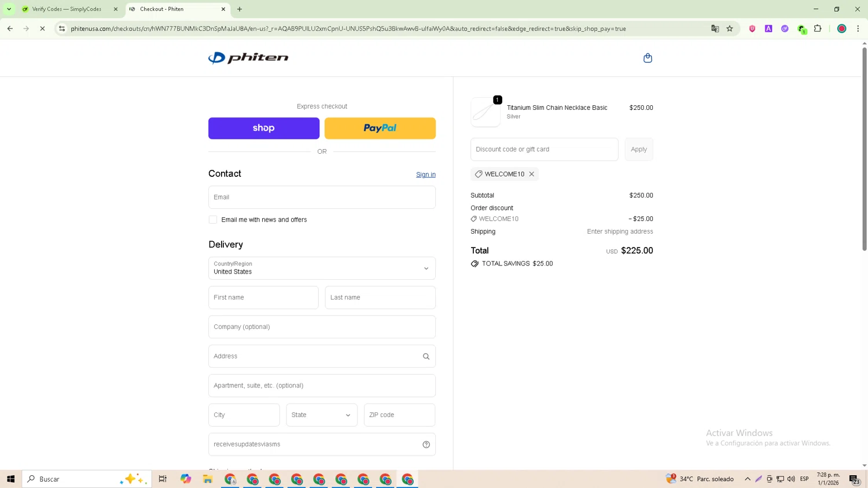This screenshot has width=868, height=488.
Task: Click the Windows taskbar Buscar search box
Action: click(x=87, y=479)
